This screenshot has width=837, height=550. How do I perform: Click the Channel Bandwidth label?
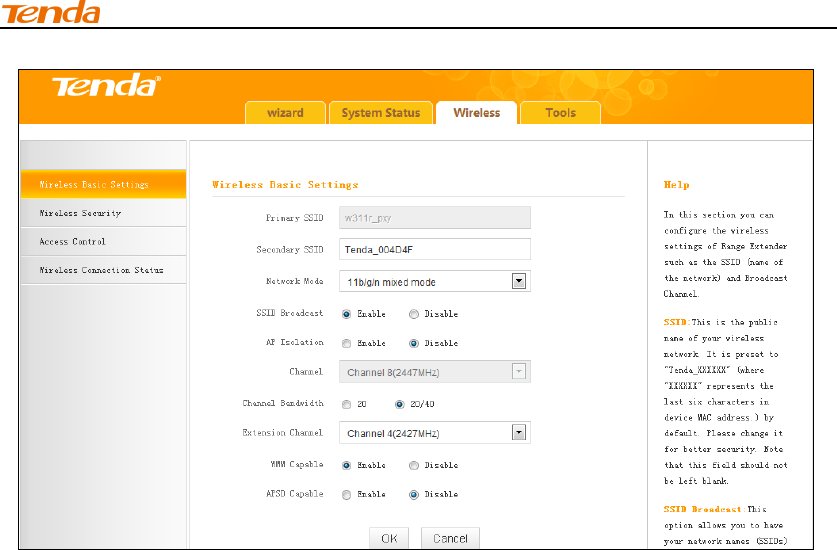(283, 403)
